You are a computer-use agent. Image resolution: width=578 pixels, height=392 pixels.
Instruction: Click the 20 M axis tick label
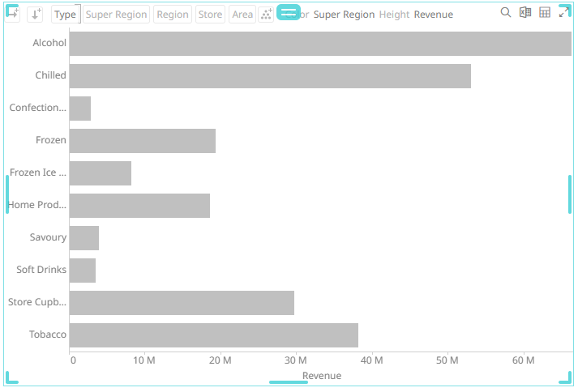220,360
